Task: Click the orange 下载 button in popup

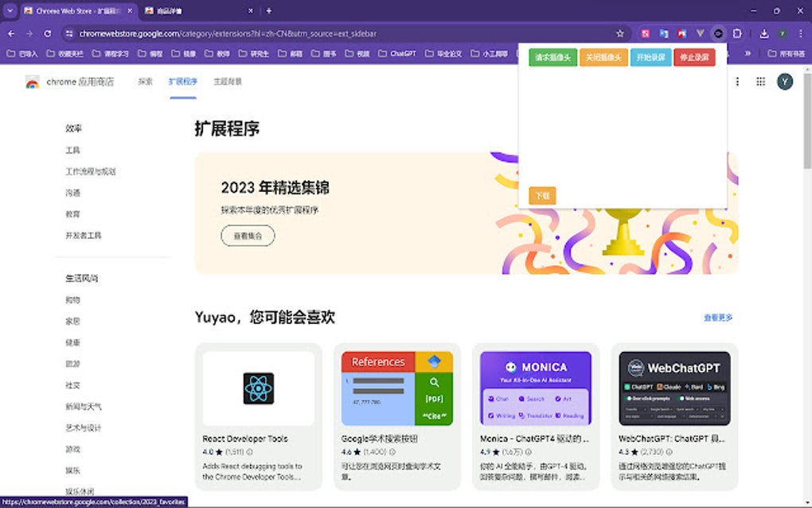Action: click(x=542, y=196)
